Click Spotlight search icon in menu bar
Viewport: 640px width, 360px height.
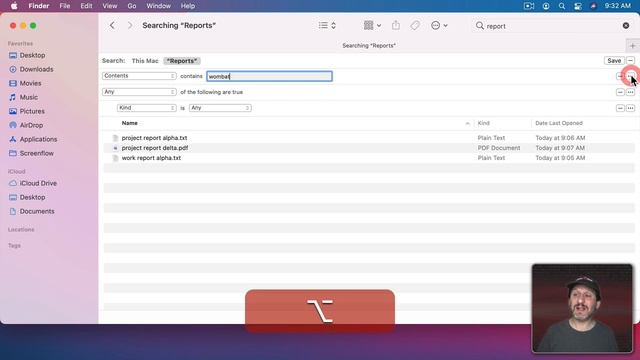[562, 6]
